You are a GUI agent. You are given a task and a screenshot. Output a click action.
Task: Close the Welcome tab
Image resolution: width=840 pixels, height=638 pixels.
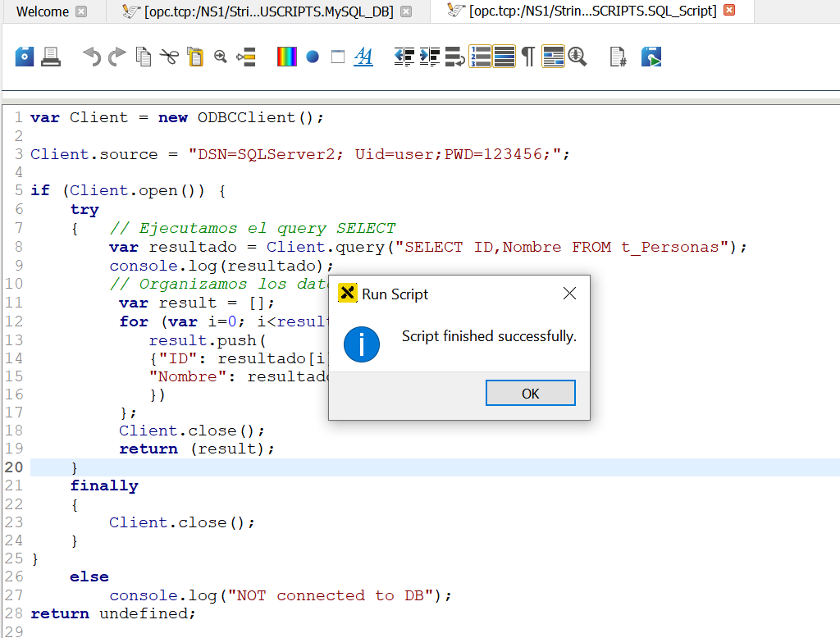tap(81, 11)
